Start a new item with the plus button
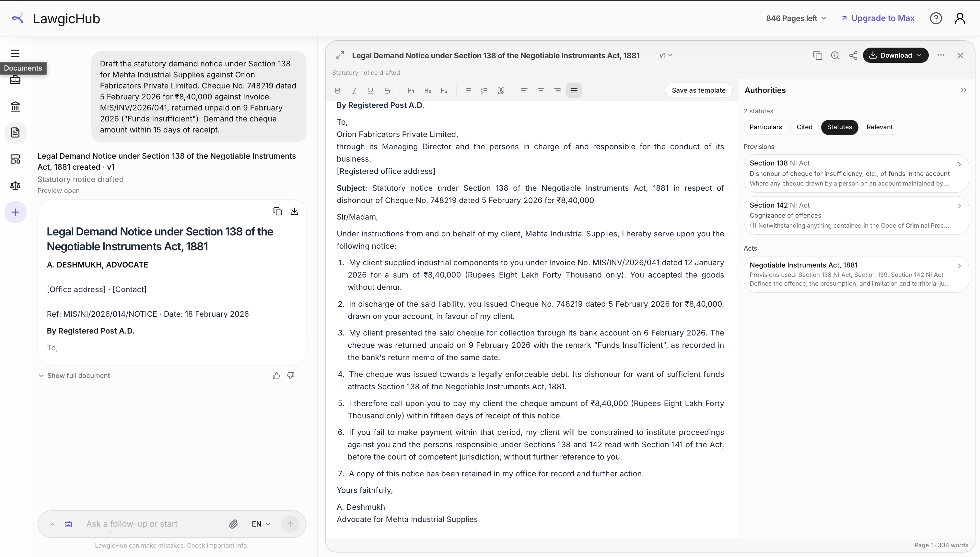 (15, 212)
